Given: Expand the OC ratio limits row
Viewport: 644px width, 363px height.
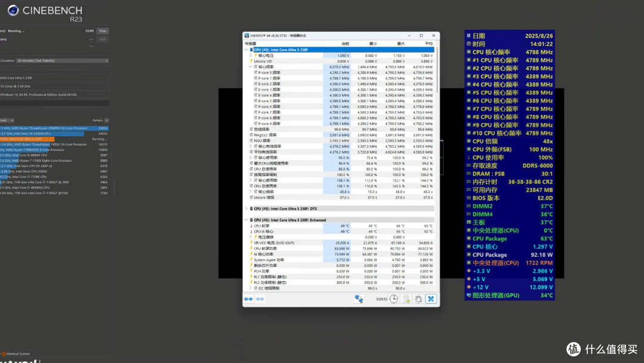Looking at the screenshot, I should point(250,288).
